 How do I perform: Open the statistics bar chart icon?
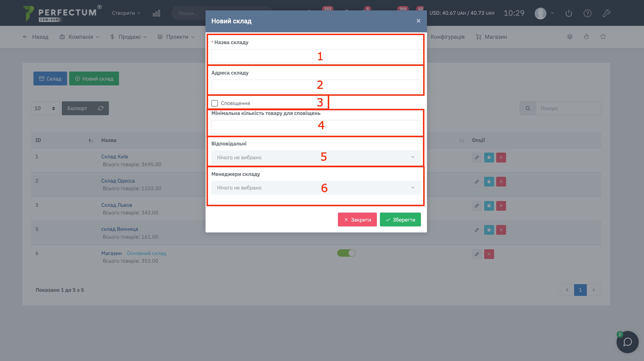click(156, 13)
